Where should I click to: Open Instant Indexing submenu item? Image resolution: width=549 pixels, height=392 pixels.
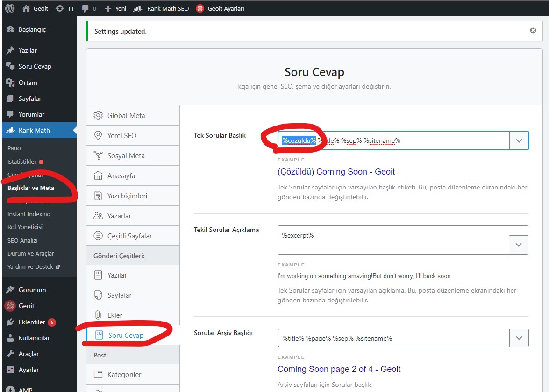[29, 214]
